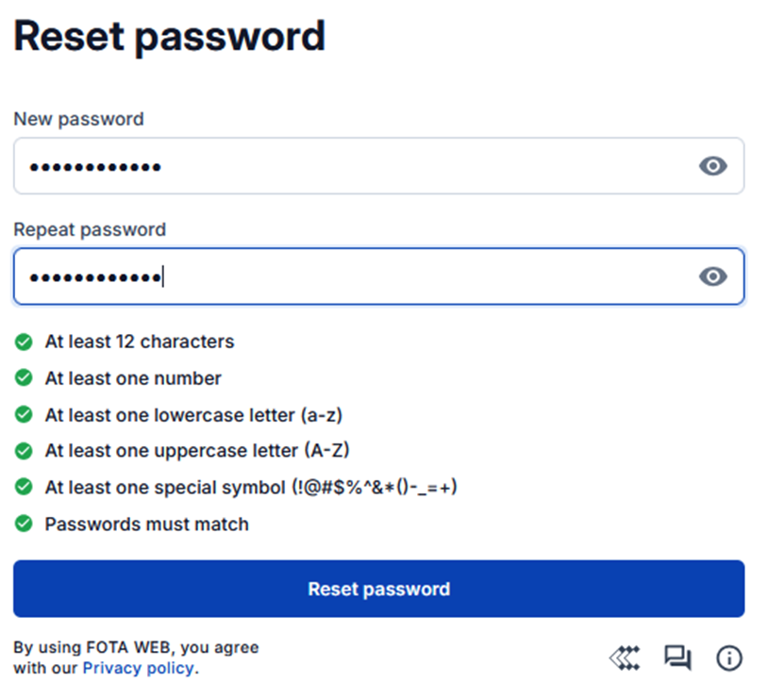Show the New password field characters
Image resolution: width=767 pixels, height=700 pixels.
[713, 167]
